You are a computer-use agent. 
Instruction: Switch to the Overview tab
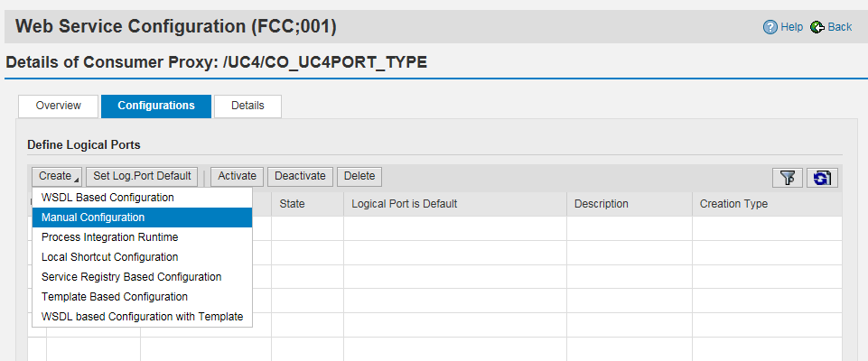pos(59,106)
